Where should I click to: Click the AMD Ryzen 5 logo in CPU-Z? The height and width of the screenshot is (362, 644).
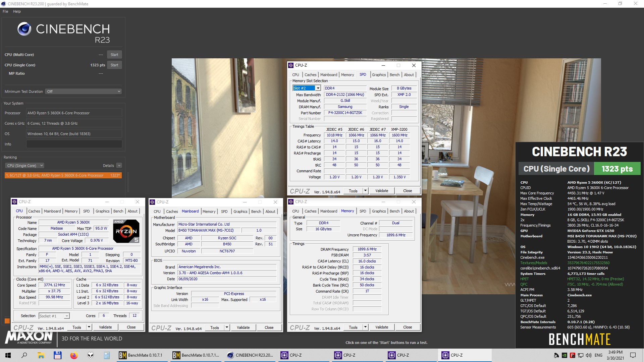pos(126,231)
